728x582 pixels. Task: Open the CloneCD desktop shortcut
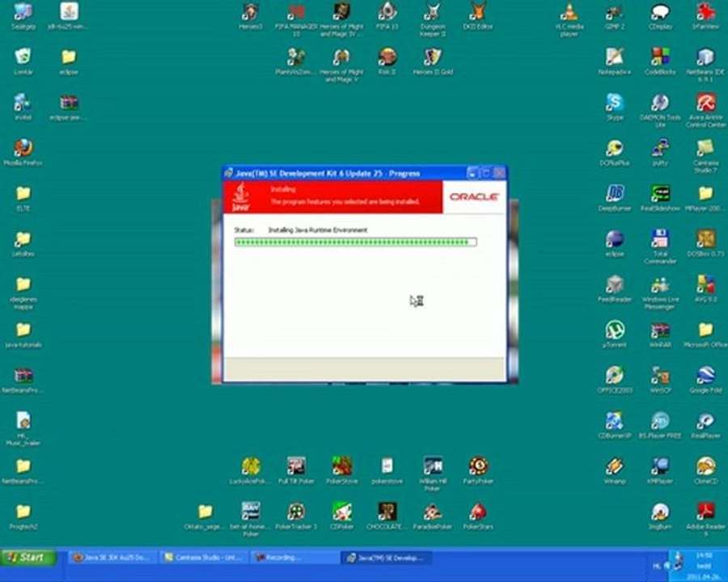point(705,470)
